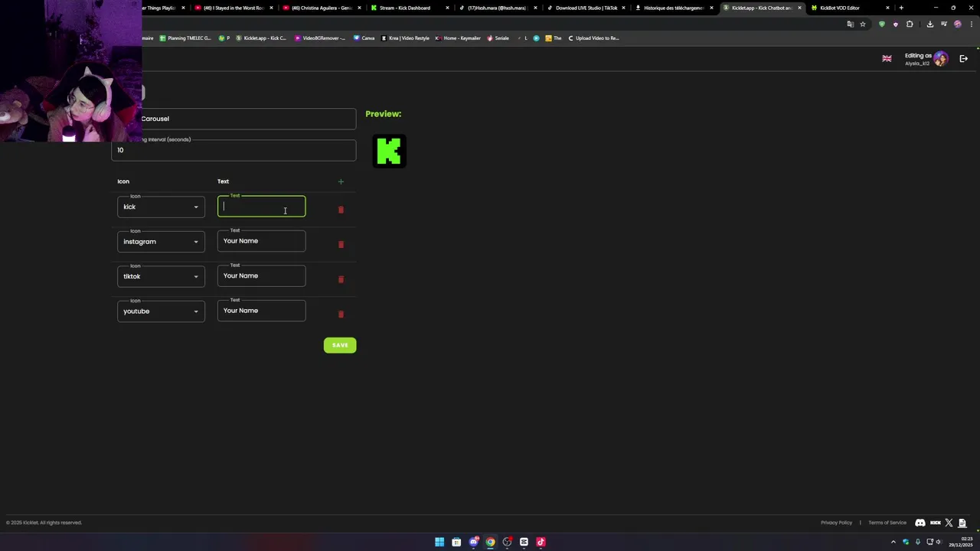This screenshot has height=551, width=980.
Task: Delete the youtube row with trash icon
Action: 341,315
